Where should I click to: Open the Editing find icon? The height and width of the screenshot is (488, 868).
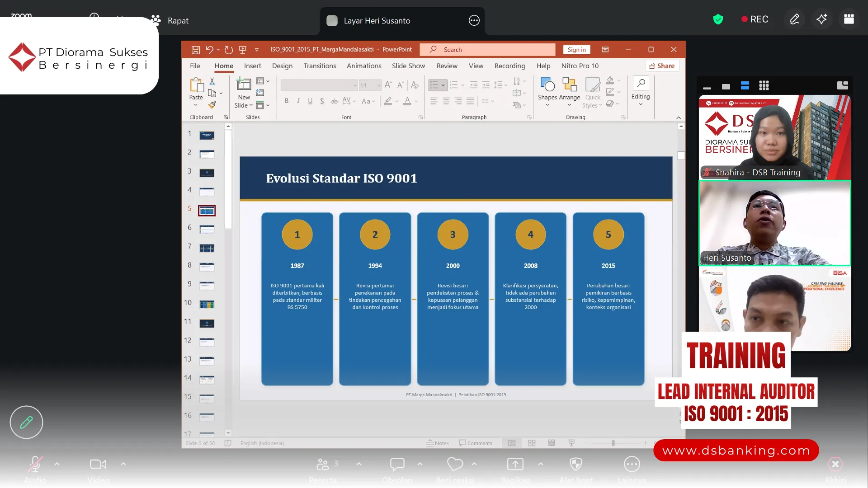tap(641, 83)
